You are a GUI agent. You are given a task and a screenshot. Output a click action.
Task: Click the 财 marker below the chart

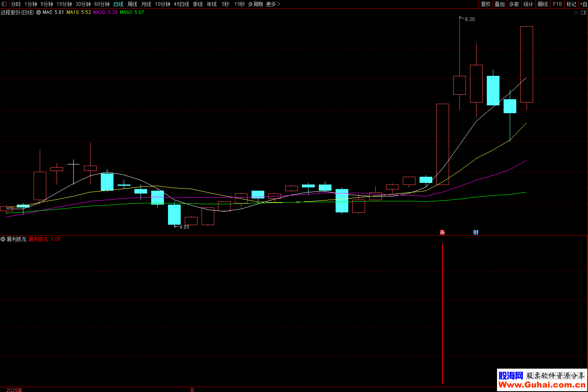(476, 232)
